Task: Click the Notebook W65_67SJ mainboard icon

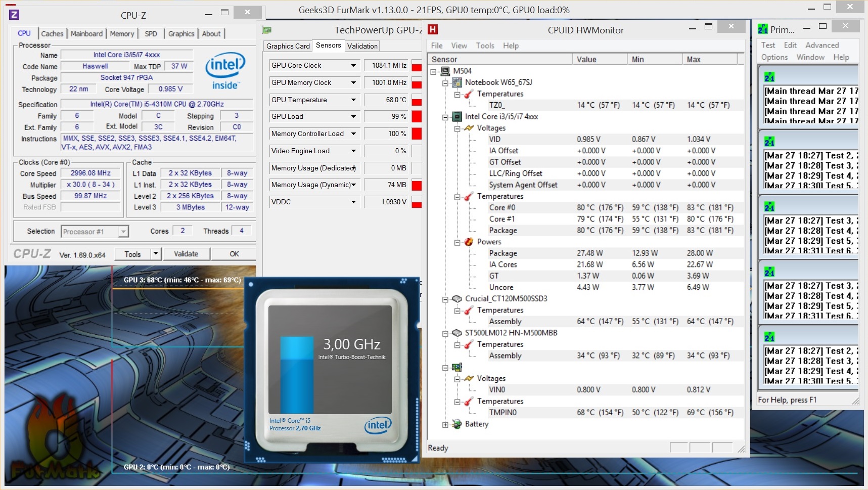Action: coord(457,82)
